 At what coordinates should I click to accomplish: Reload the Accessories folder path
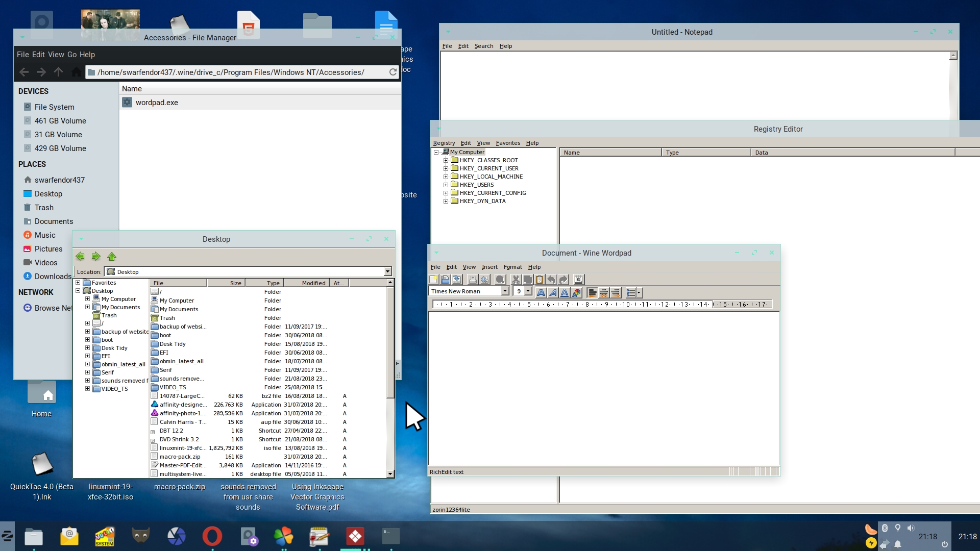tap(393, 72)
